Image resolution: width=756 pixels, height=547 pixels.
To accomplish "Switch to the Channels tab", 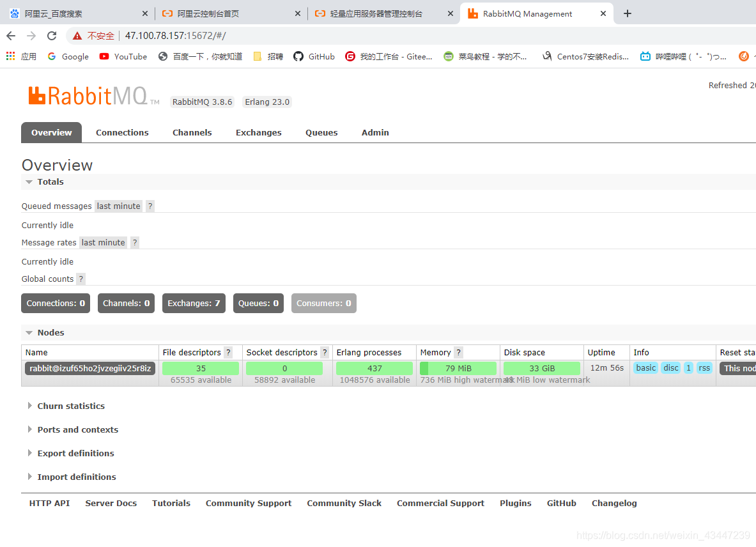I will (192, 132).
